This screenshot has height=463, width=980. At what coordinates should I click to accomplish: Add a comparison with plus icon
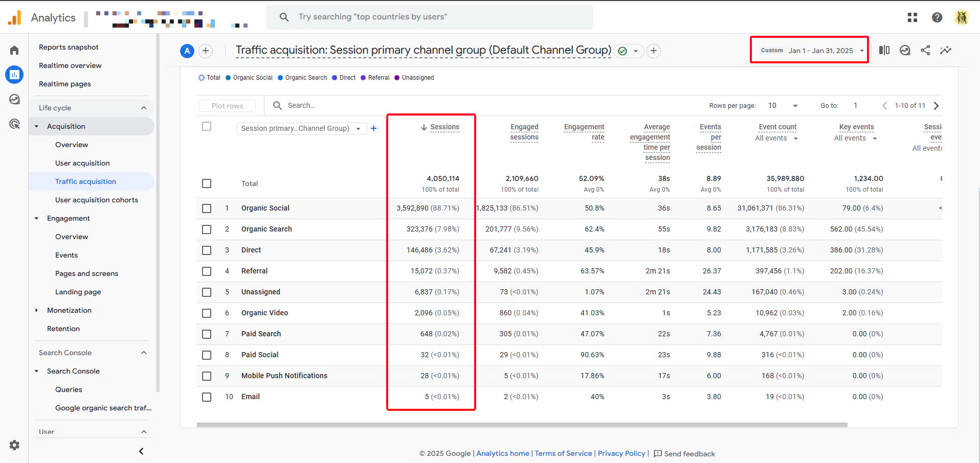206,51
